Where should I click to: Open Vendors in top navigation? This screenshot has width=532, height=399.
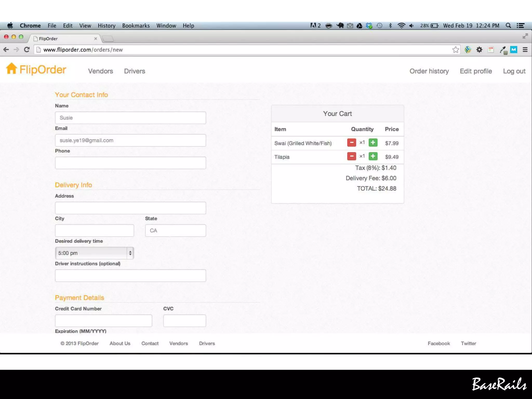[101, 71]
